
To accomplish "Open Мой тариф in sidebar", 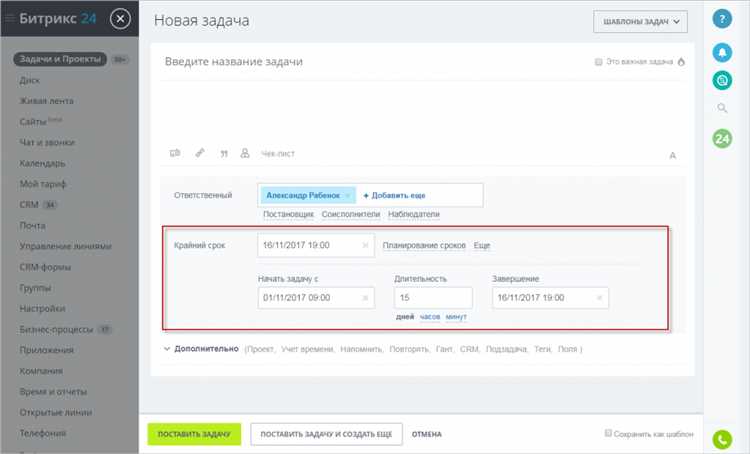I will [43, 184].
